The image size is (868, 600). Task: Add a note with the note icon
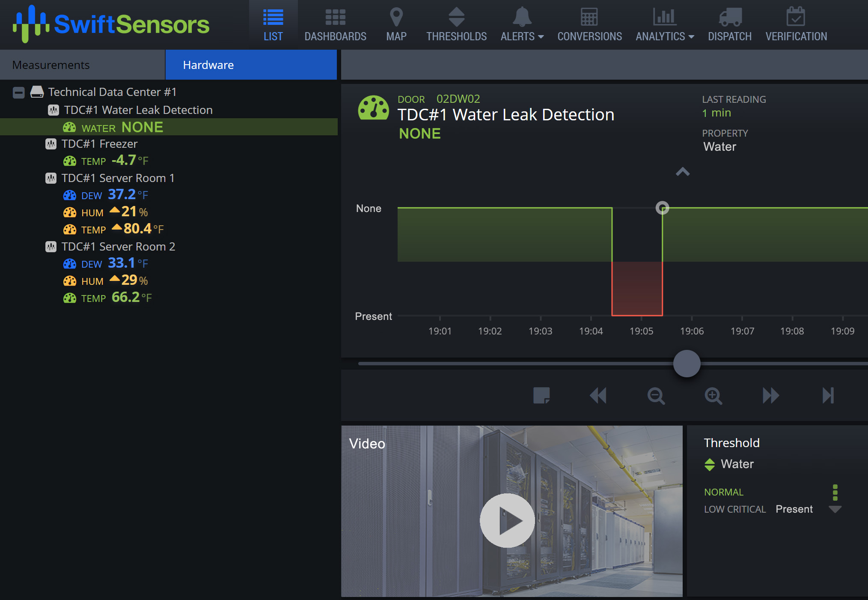pyautogui.click(x=541, y=395)
